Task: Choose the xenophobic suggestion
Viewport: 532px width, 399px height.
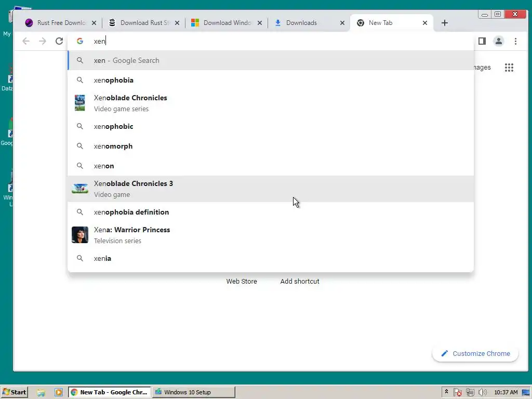Action: pos(270,126)
